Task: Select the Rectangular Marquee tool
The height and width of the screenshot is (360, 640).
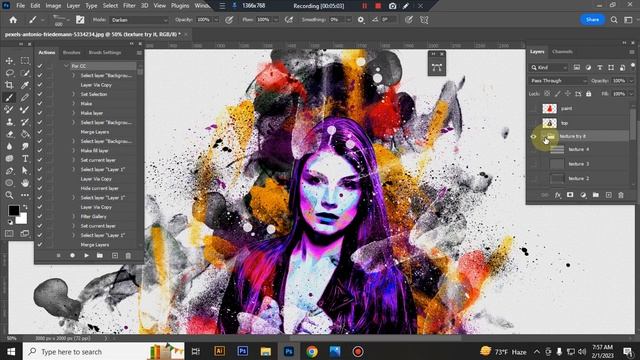Action: pyautogui.click(x=25, y=61)
